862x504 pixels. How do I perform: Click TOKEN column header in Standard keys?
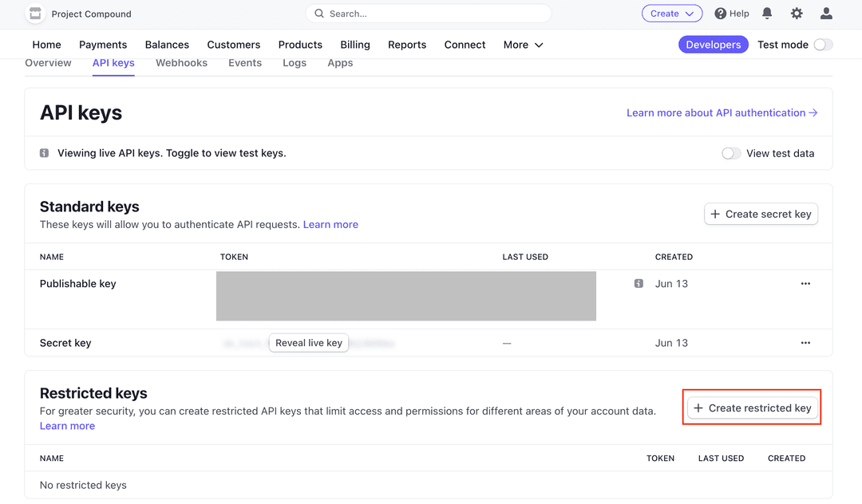234,257
